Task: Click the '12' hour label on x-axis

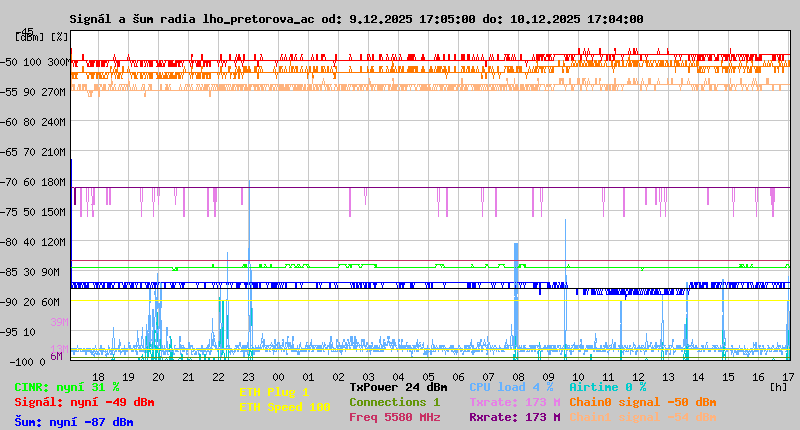Action: point(638,377)
